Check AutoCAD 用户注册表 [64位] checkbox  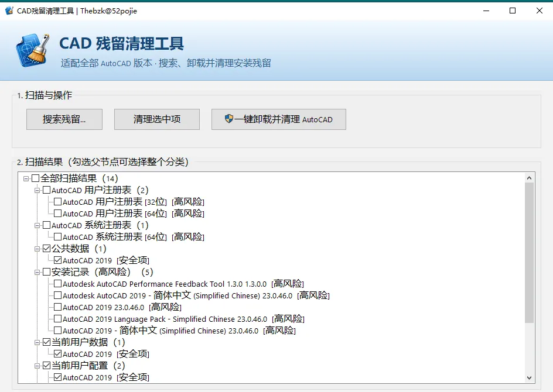pyautogui.click(x=58, y=214)
